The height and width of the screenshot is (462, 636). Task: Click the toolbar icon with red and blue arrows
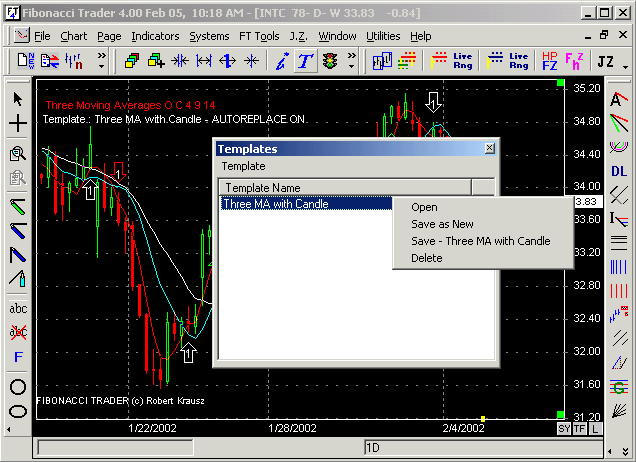pos(50,61)
